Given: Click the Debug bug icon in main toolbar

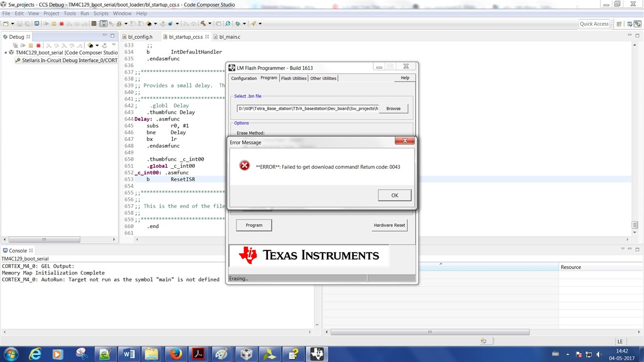Looking at the screenshot, I should click(x=237, y=24).
